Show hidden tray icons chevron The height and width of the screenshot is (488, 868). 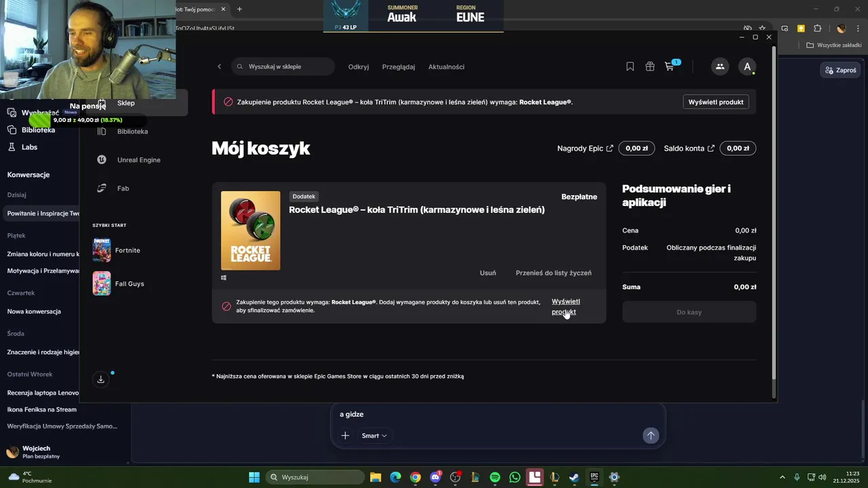pyautogui.click(x=782, y=477)
